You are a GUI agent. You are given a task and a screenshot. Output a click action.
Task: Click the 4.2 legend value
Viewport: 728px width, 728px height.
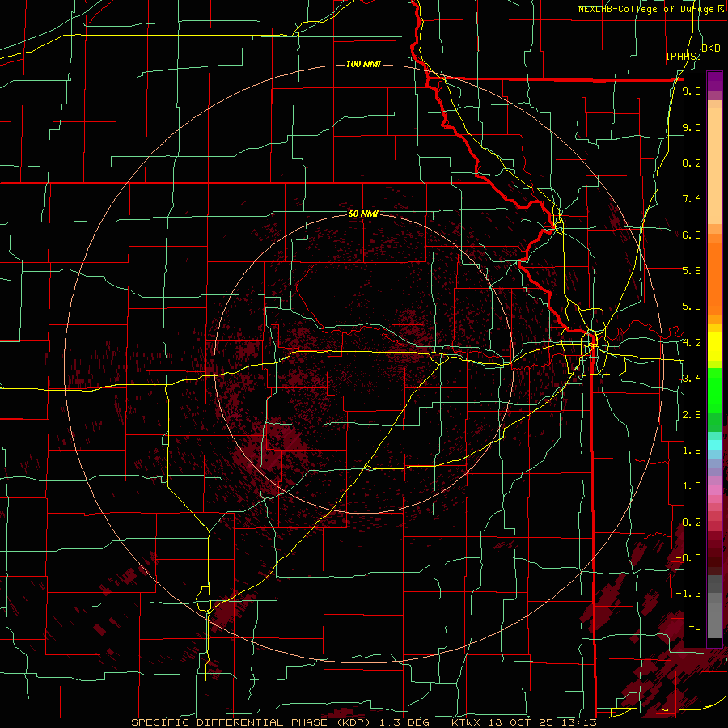[x=692, y=343]
